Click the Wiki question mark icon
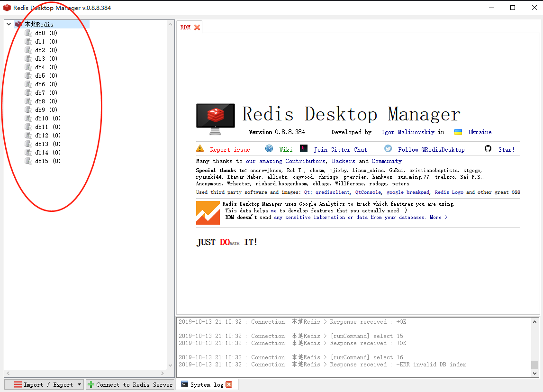The width and height of the screenshot is (543, 392). pyautogui.click(x=269, y=148)
